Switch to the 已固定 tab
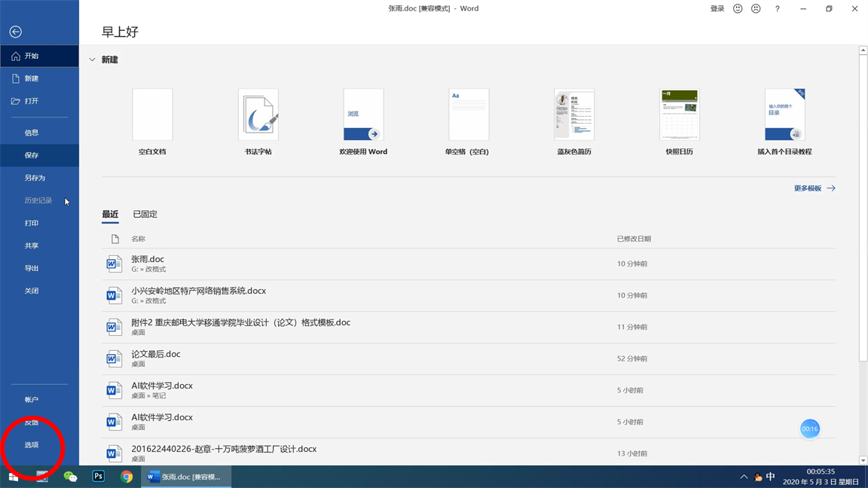The image size is (868, 488). click(x=145, y=214)
